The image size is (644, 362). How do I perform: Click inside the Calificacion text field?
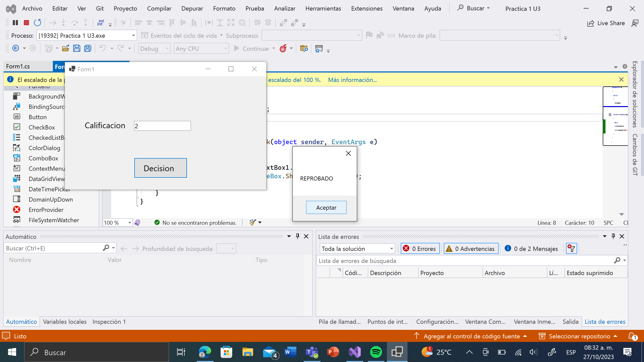(162, 126)
